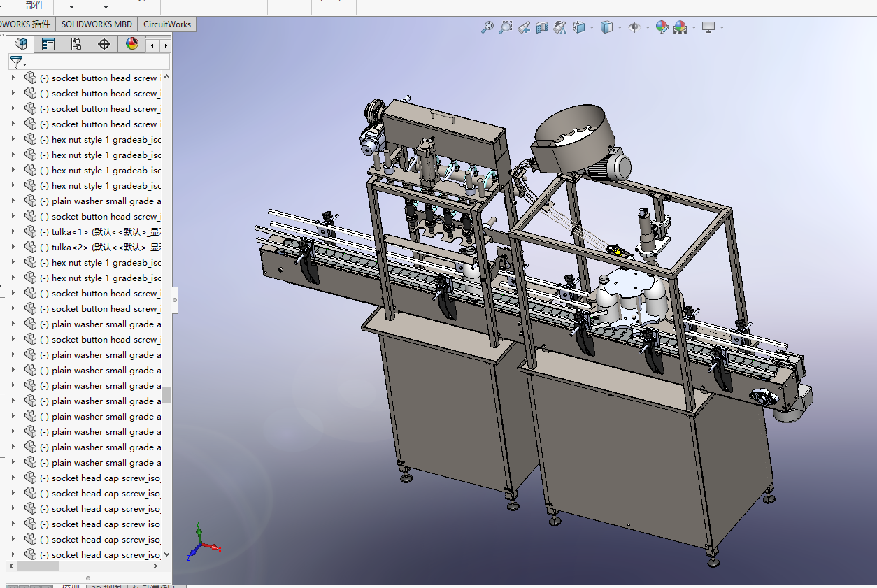877x588 pixels.
Task: Open the DimXpertManager crosshair tab
Action: coord(104,45)
